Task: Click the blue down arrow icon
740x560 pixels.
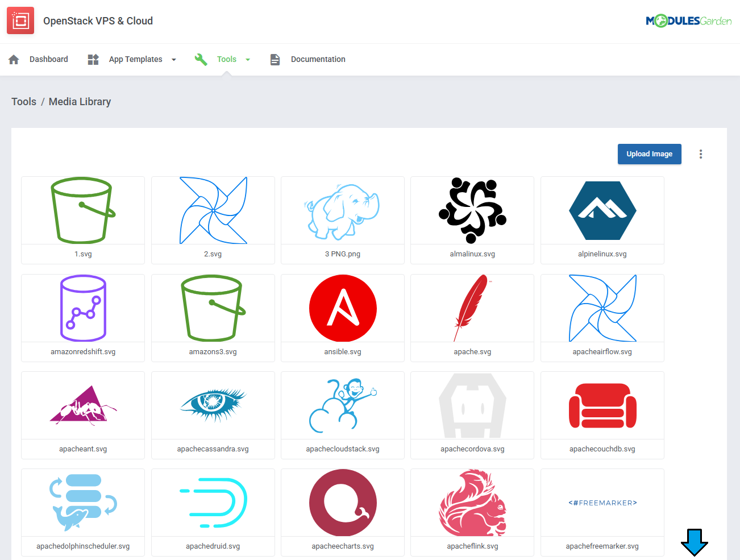Action: pyautogui.click(x=694, y=542)
